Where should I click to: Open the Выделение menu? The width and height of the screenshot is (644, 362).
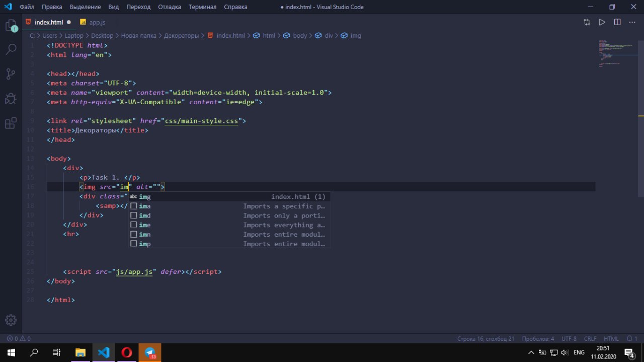(86, 7)
